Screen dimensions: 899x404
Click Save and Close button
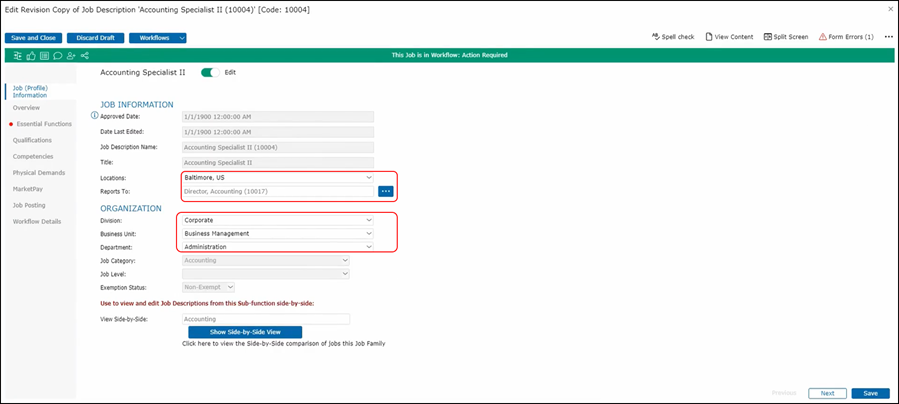33,38
